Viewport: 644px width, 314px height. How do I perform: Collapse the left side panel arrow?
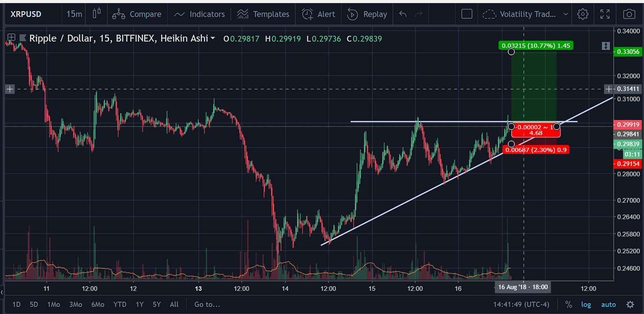pos(2,292)
